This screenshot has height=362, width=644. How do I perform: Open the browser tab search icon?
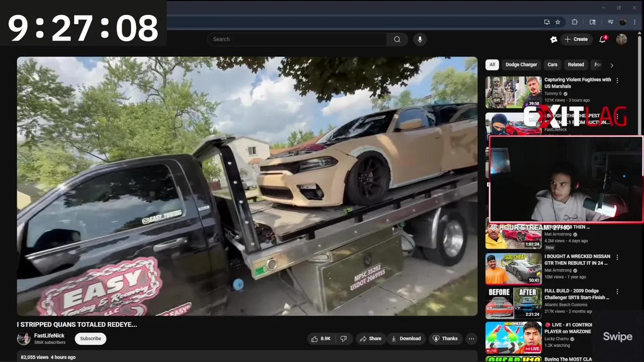pos(593,22)
